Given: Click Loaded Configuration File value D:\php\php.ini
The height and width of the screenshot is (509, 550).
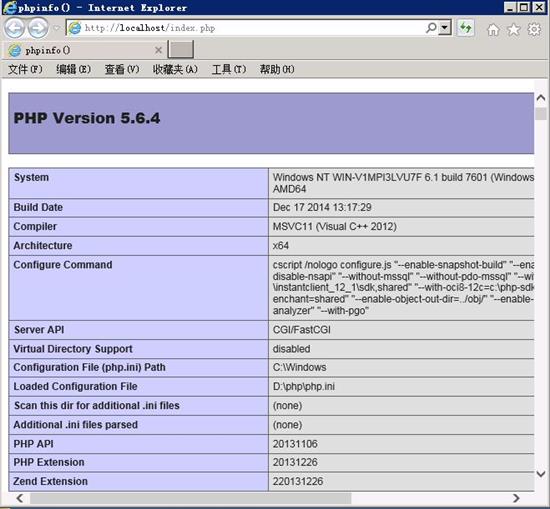Looking at the screenshot, I should point(304,387).
